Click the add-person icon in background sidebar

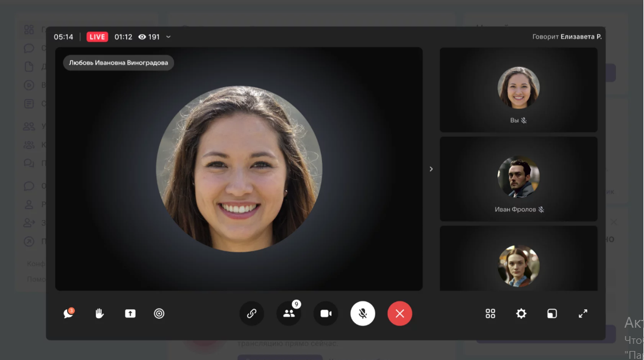[29, 223]
